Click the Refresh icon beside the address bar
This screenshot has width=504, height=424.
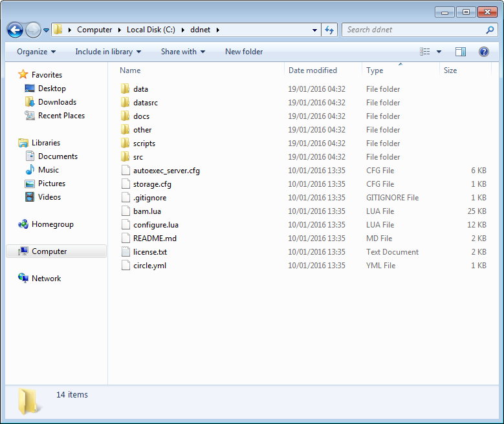329,30
